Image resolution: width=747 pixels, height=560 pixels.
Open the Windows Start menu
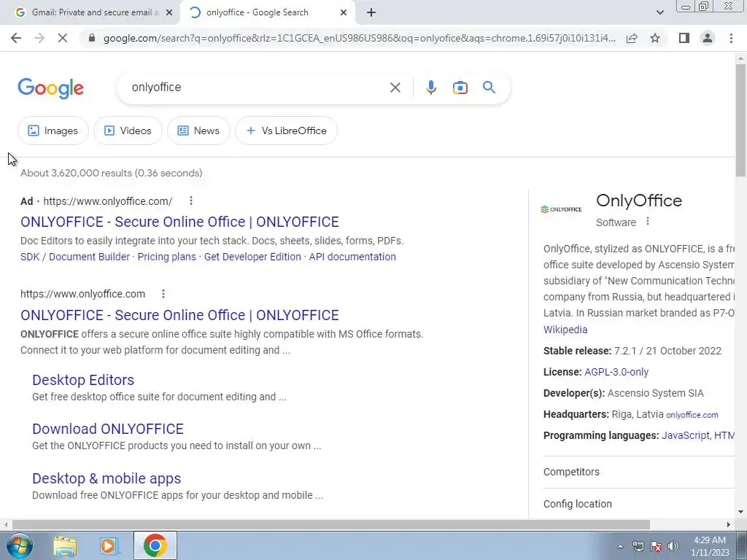(20, 545)
